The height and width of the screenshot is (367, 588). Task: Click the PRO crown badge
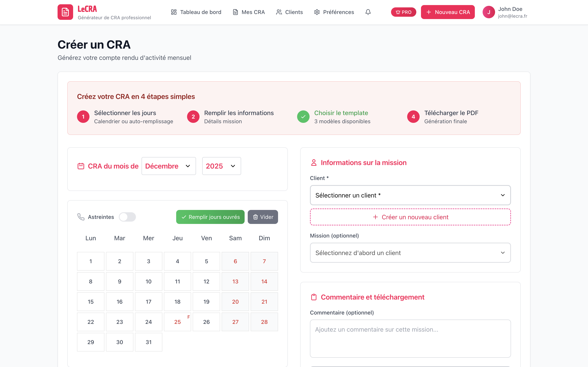coord(403,12)
